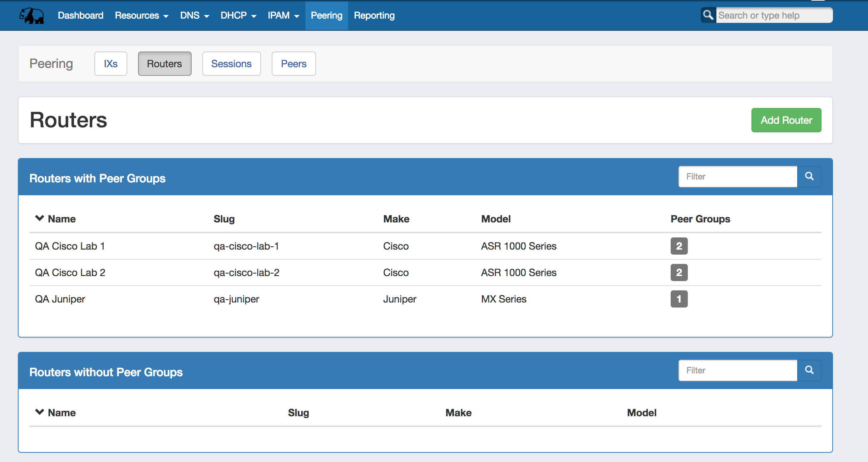Go to the Dashboard menu item

80,15
